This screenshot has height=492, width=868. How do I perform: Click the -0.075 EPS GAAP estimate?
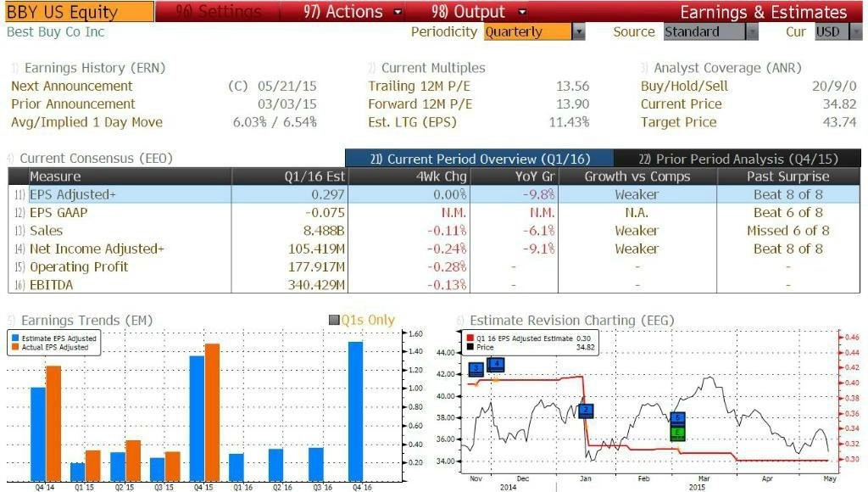(x=325, y=213)
